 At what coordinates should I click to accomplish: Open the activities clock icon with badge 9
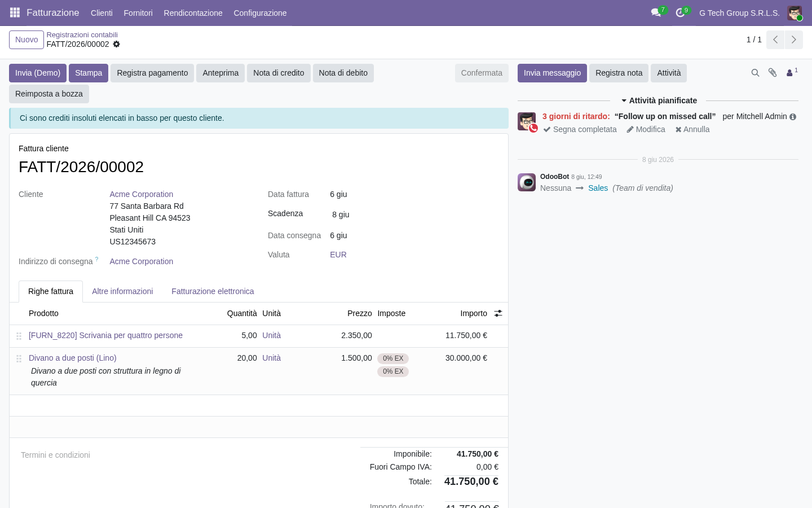tap(680, 12)
